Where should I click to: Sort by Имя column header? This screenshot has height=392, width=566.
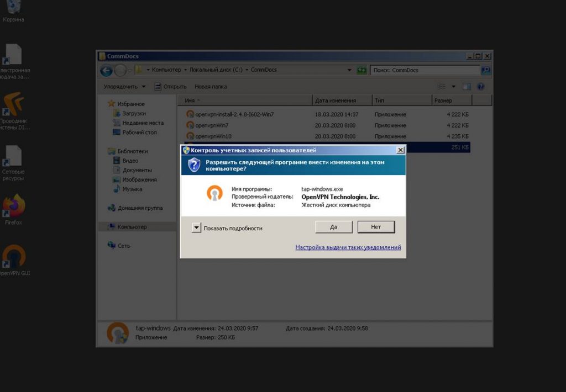coord(245,100)
